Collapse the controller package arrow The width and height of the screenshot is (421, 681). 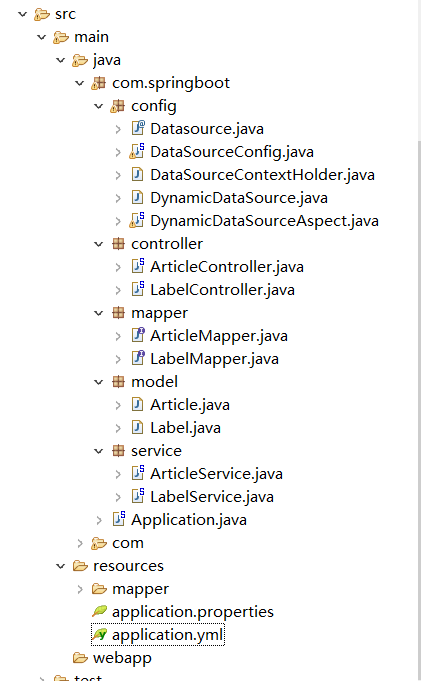point(99,245)
